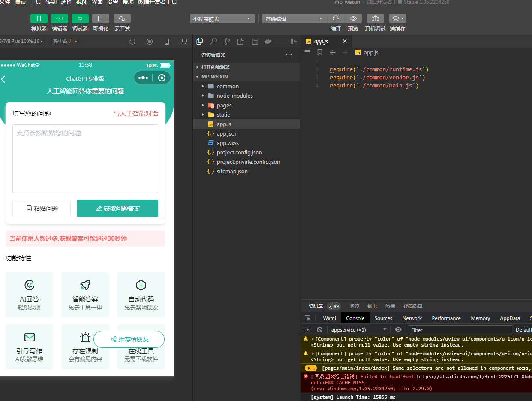The image size is (532, 401).
Task: Click 获取问题答案 button in simulator
Action: (117, 208)
